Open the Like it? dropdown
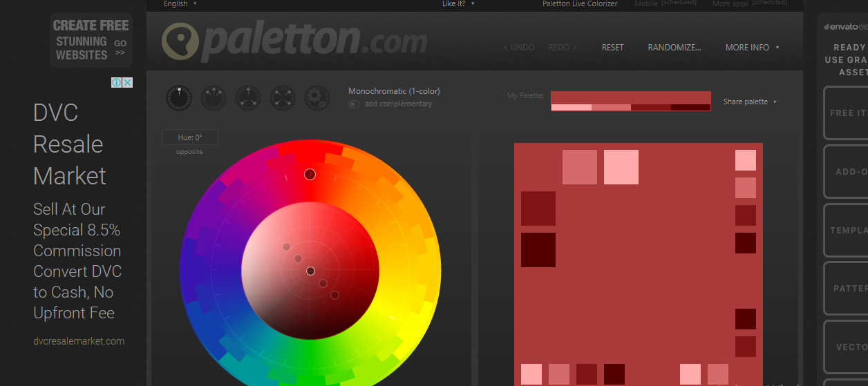Screen dimensions: 868x386 tap(459, 4)
